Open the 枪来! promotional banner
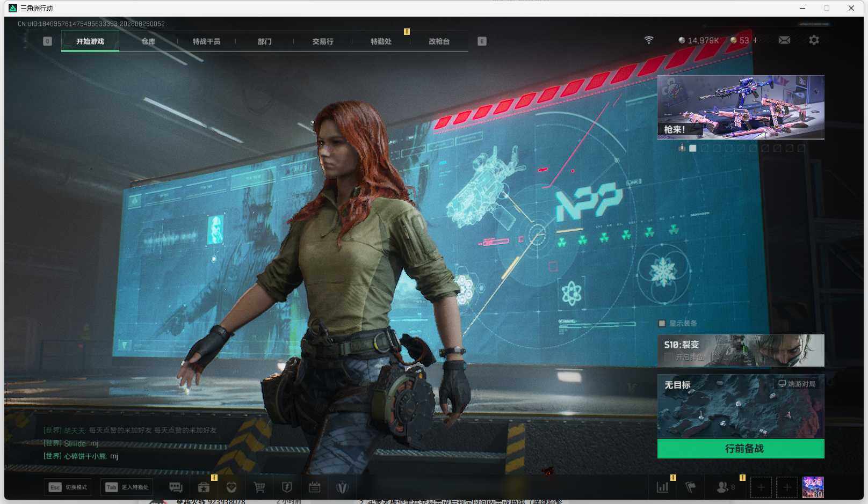 pyautogui.click(x=741, y=107)
